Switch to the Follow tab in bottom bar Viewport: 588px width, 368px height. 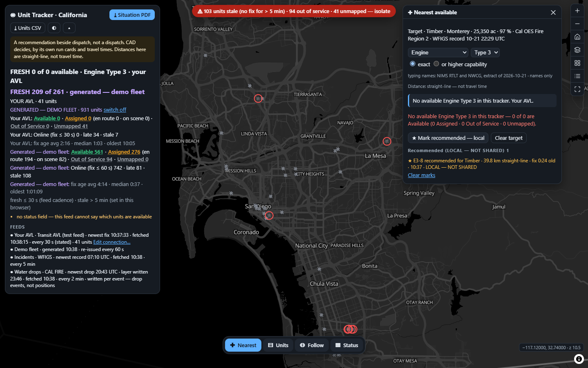312,345
